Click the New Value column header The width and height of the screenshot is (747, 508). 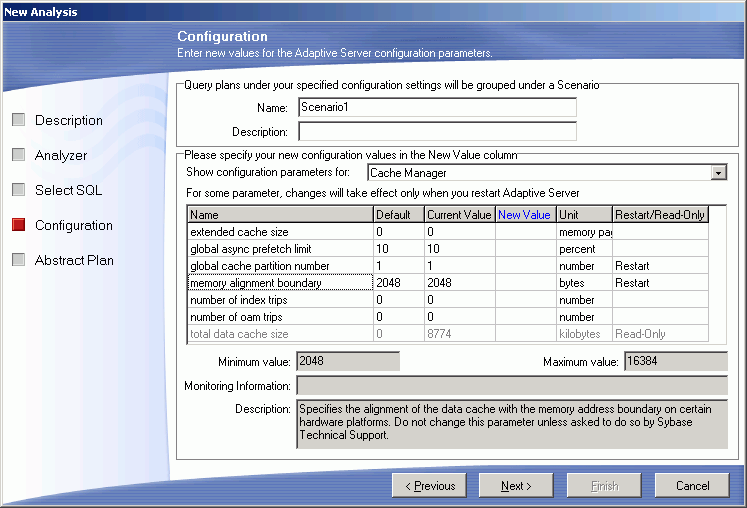click(x=525, y=214)
